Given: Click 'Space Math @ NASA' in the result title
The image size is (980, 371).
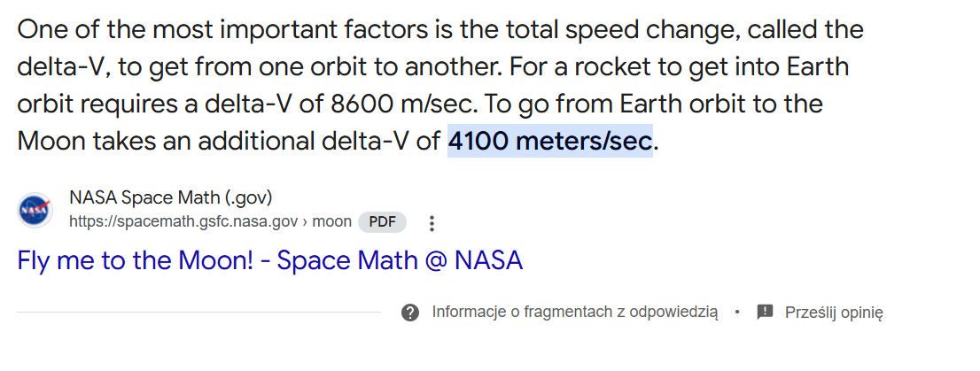Looking at the screenshot, I should pos(401,260).
